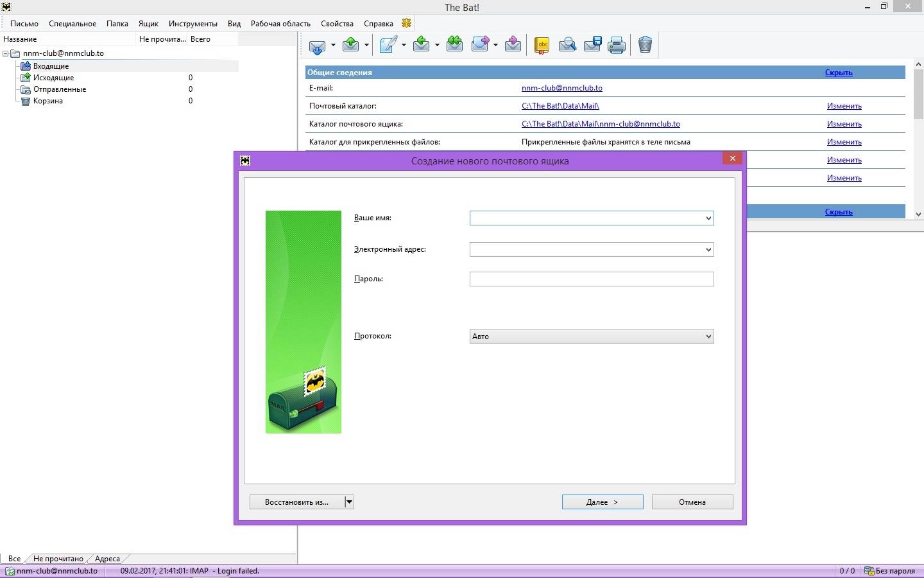The height and width of the screenshot is (578, 924).
Task: Open the Протокол combo box showing Авто
Action: click(592, 337)
